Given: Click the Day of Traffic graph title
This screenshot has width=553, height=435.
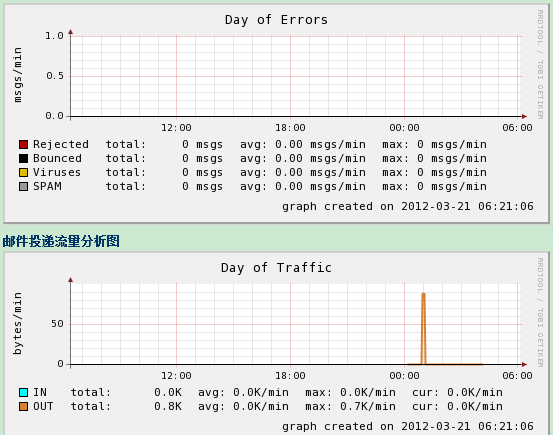Looking at the screenshot, I should tap(276, 268).
